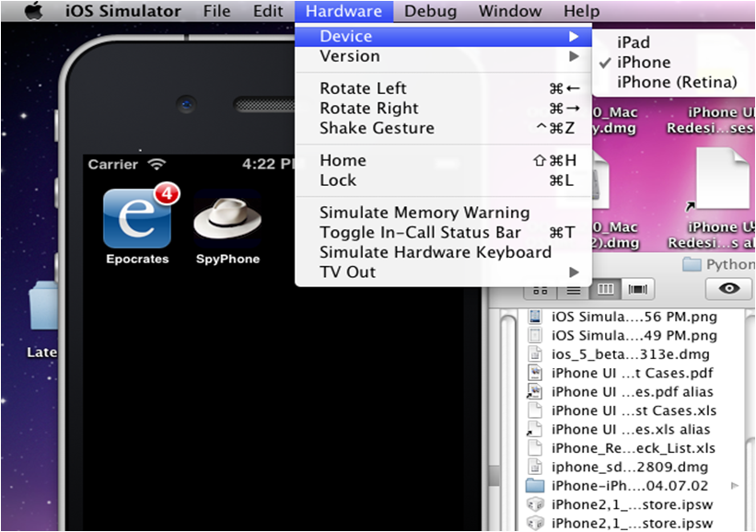This screenshot has width=756, height=532.
Task: Open the Window menu
Action: (x=510, y=11)
